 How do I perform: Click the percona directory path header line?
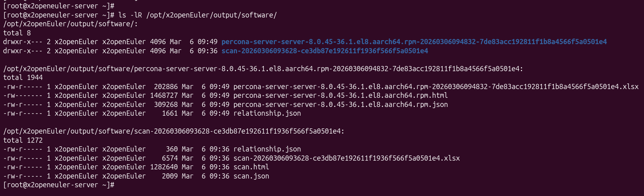pos(263,69)
